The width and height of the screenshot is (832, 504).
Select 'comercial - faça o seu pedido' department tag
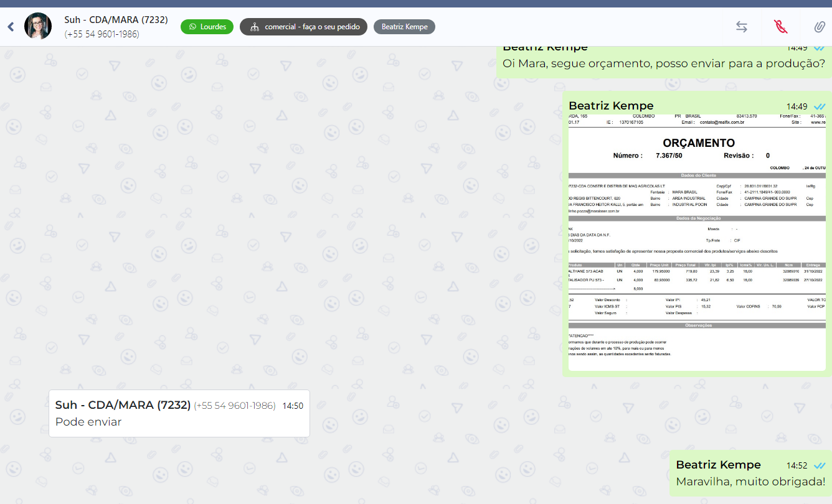point(303,27)
